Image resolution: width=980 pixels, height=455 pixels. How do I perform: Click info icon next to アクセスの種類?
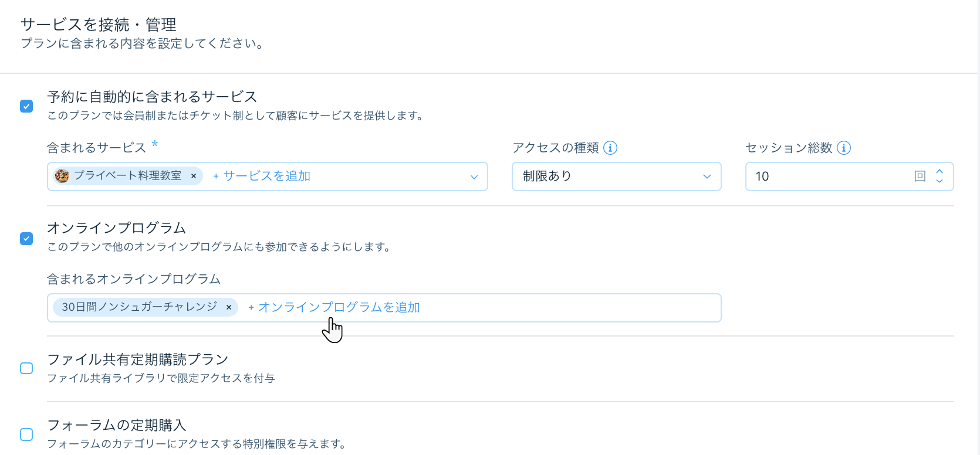[x=610, y=148]
